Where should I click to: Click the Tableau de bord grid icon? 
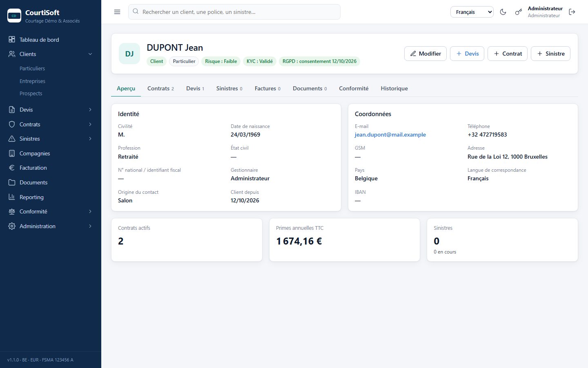(12, 40)
